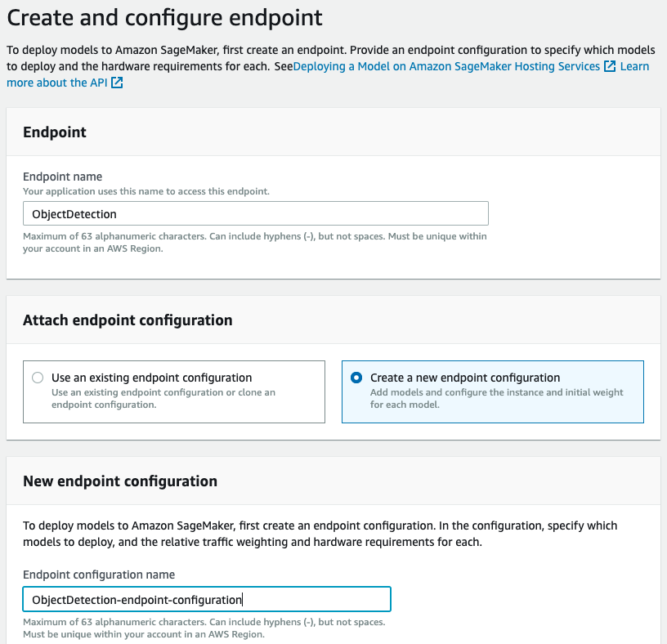
Task: Click the 'Endpoint name' field label
Action: click(x=62, y=177)
